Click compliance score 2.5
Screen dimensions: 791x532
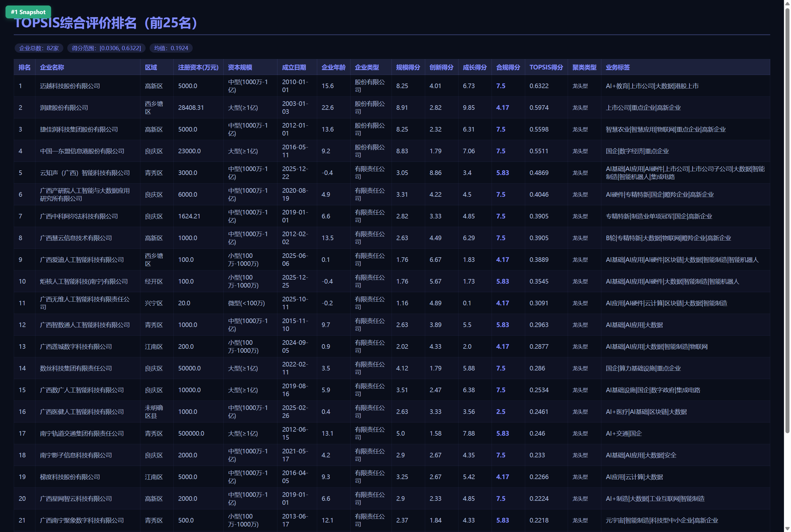point(501,411)
